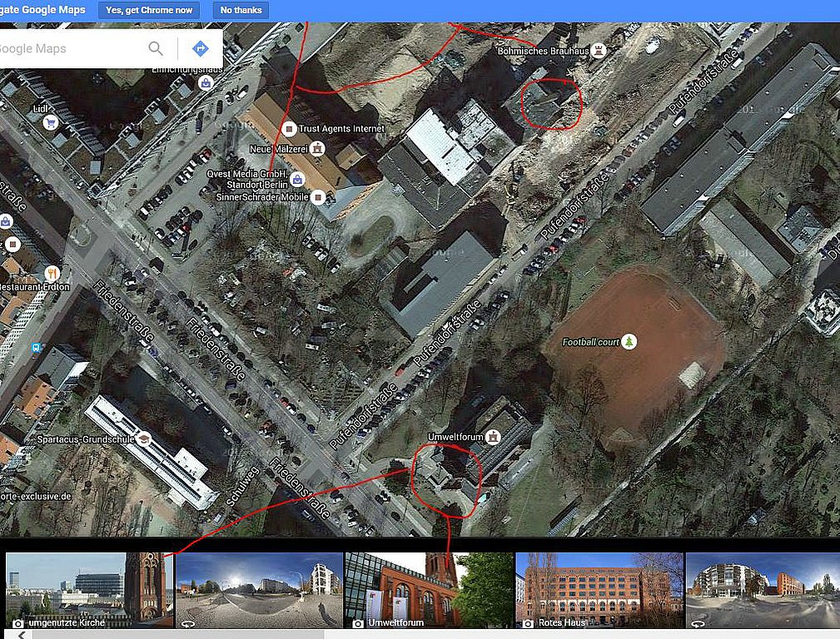Click the 'Schulweg' street label
Image resolution: width=840 pixels, height=639 pixels.
(242, 487)
